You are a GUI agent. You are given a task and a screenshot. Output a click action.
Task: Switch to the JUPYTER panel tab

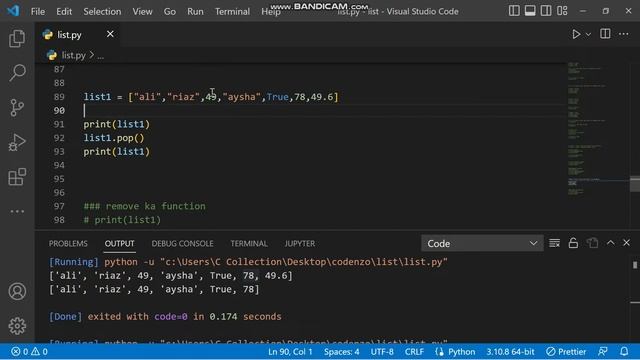300,244
